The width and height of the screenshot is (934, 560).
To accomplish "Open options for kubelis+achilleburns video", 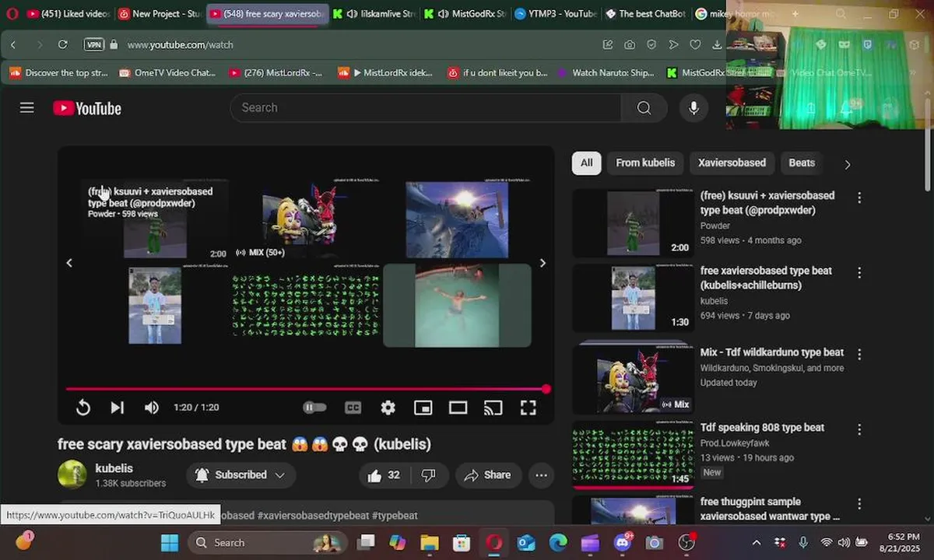I will pyautogui.click(x=859, y=273).
